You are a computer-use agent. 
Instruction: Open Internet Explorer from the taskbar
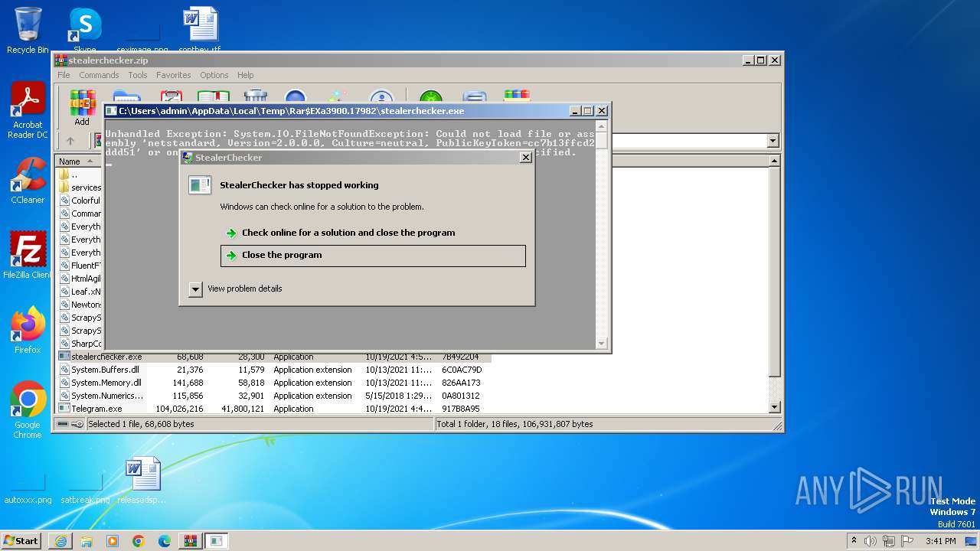pyautogui.click(x=60, y=541)
